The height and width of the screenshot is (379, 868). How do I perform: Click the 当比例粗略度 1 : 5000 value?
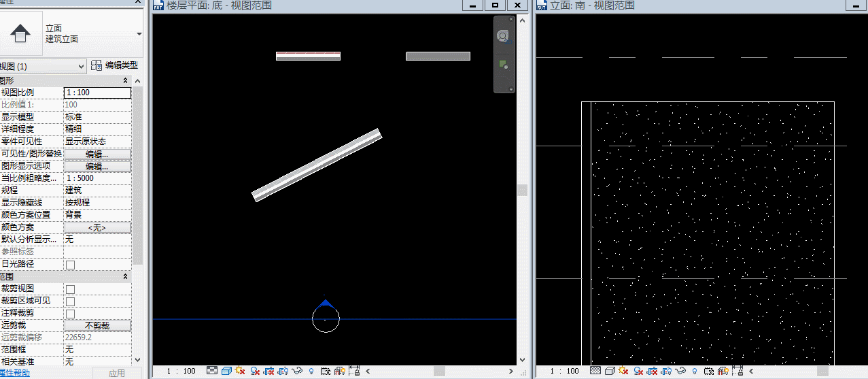pos(97,178)
